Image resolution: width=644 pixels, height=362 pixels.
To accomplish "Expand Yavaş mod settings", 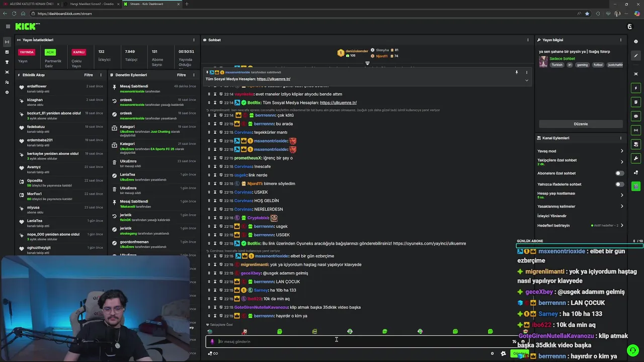I will [x=622, y=151].
